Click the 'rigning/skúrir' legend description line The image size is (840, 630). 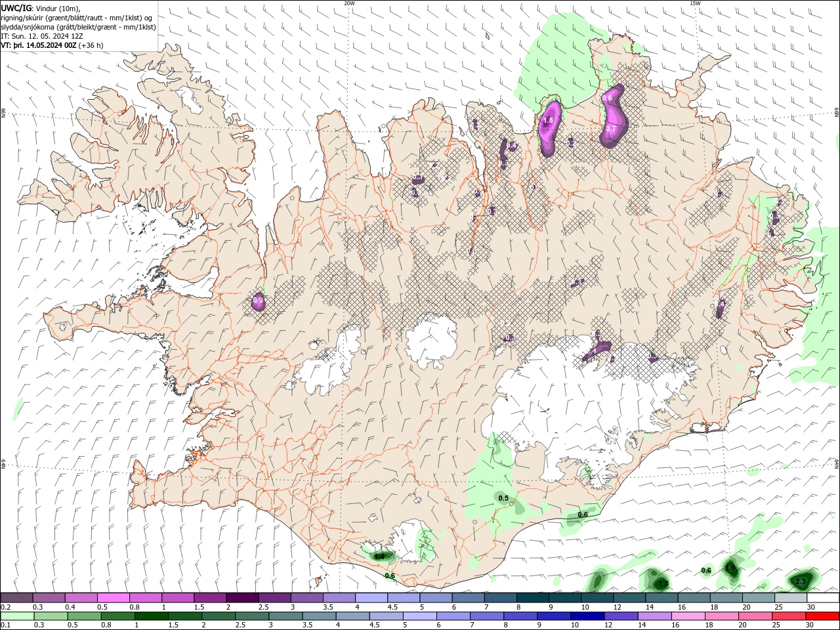[77, 18]
